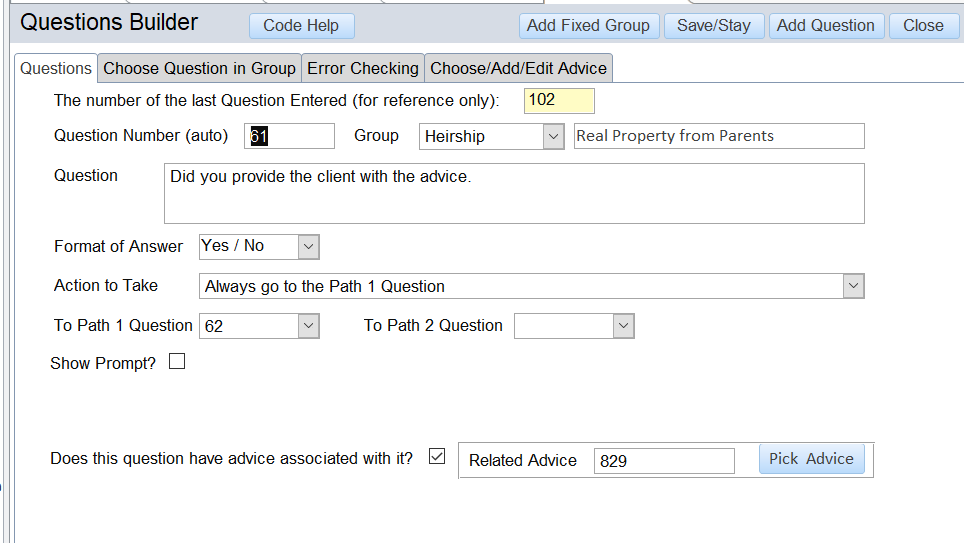Click into the Question text box
This screenshot has width=964, height=543.
[514, 193]
